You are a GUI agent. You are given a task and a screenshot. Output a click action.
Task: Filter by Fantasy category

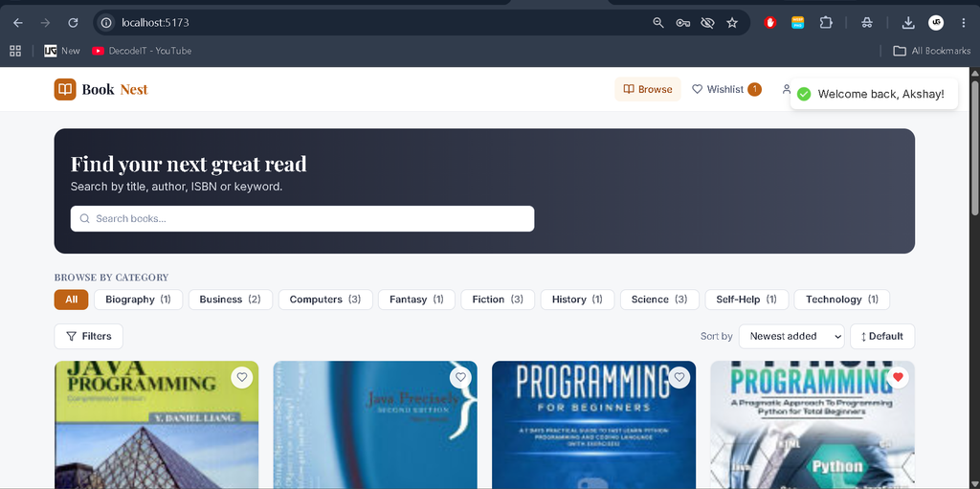416,300
